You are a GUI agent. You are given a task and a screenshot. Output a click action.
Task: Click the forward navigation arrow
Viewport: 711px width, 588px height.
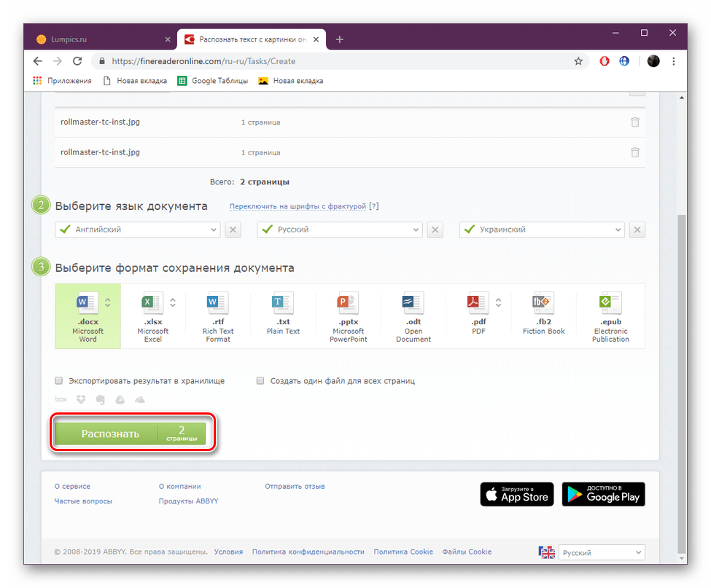click(x=58, y=61)
